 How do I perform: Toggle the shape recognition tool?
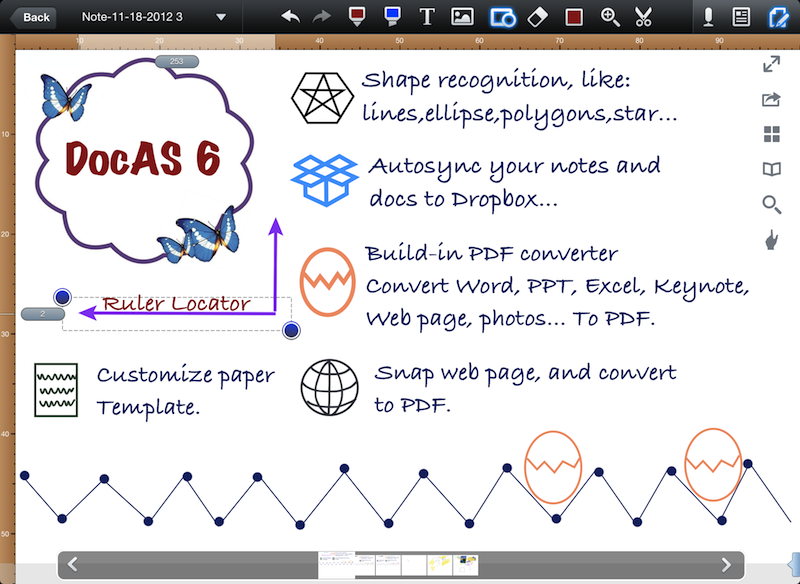click(x=503, y=17)
